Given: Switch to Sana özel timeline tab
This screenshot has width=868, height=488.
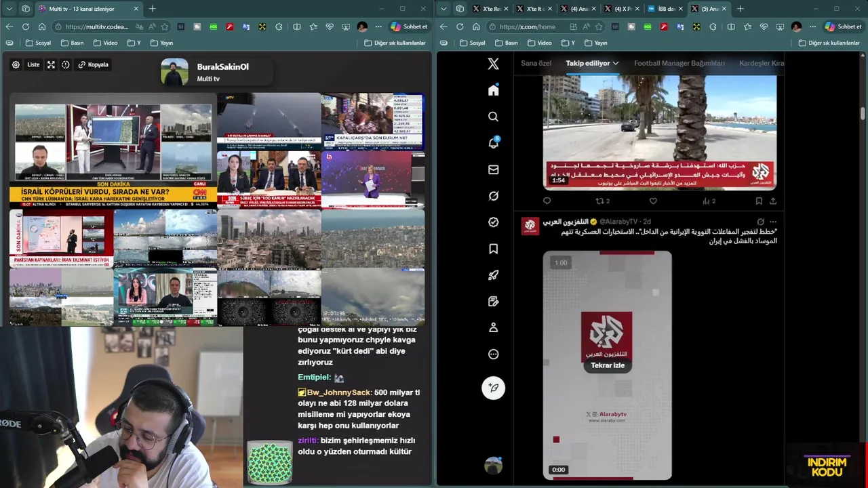Looking at the screenshot, I should coord(536,63).
